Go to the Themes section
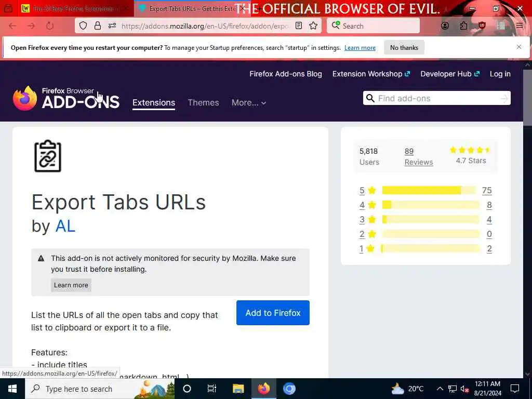Screen dimensions: 532x399 tap(203, 102)
